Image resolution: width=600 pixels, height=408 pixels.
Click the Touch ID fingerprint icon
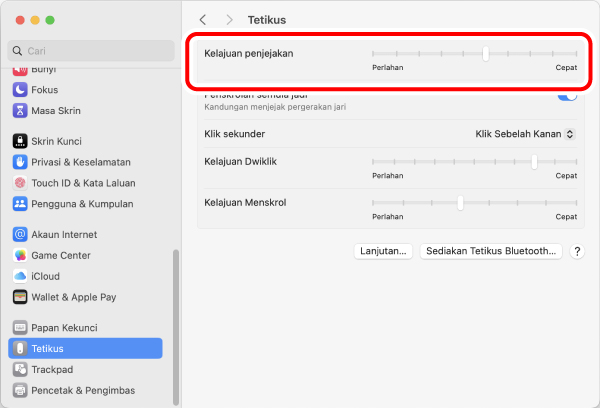[20, 183]
